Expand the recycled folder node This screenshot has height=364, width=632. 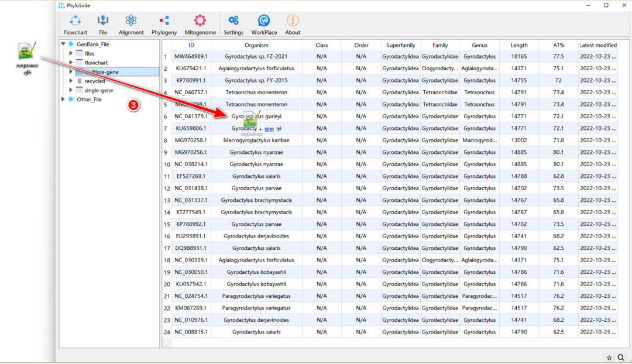(71, 81)
